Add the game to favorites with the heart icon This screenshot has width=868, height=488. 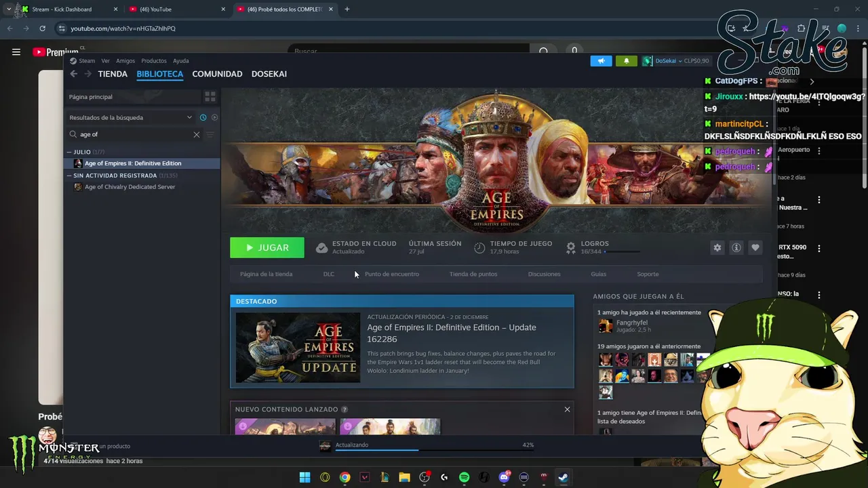(755, 247)
